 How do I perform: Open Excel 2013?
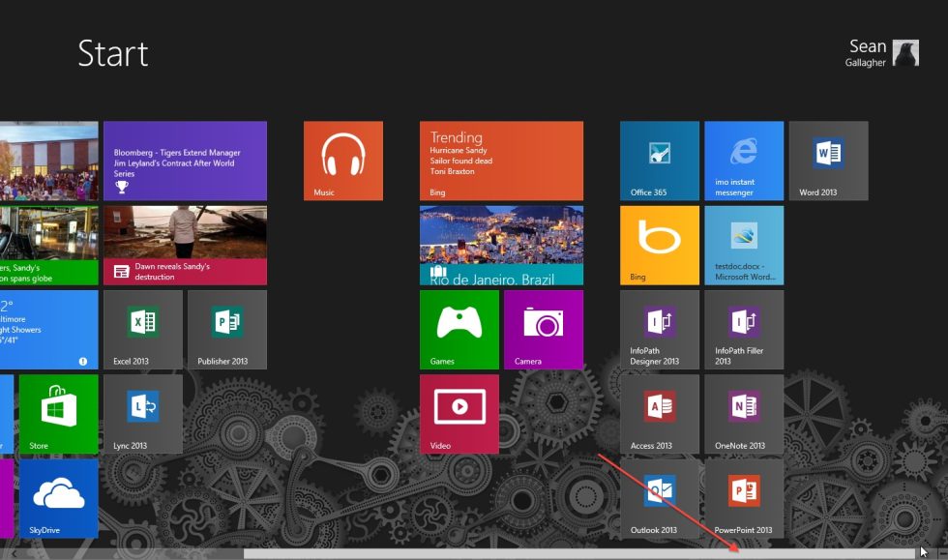142,329
